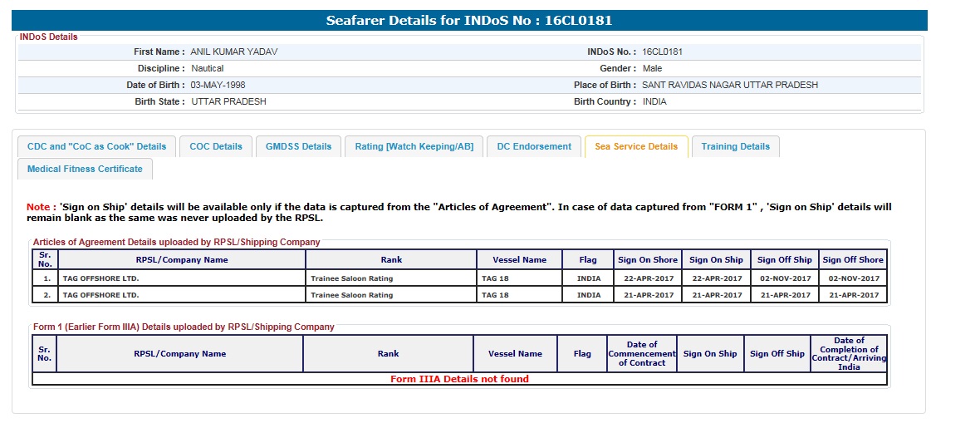Click the Sign Off Shore column header

coord(853,259)
